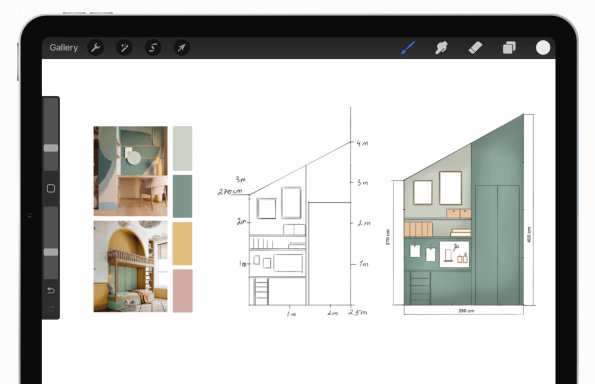Redo with the sidebar redo arrow
The height and width of the screenshot is (384, 595).
coord(51,308)
